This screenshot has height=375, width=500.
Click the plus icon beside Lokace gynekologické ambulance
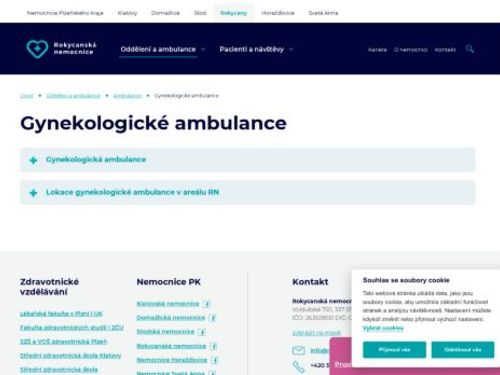[x=33, y=193]
